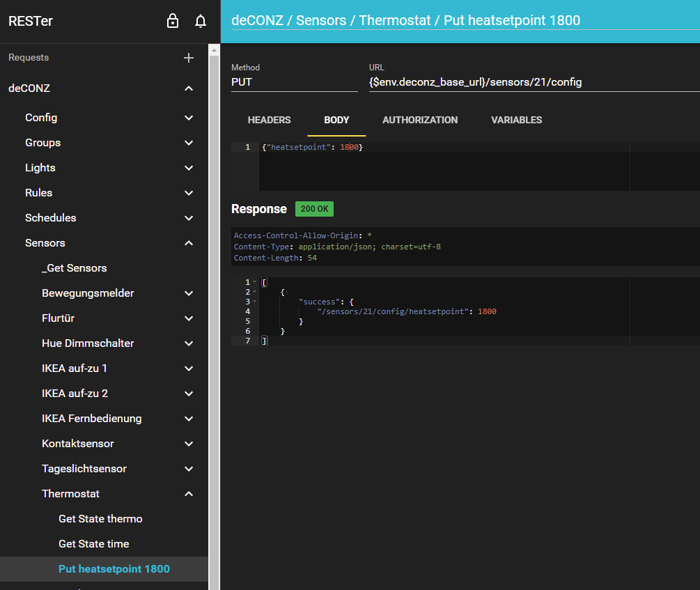Viewport: 700px width, 590px height.
Task: Expand the Flurtür folder chevron
Action: [189, 318]
